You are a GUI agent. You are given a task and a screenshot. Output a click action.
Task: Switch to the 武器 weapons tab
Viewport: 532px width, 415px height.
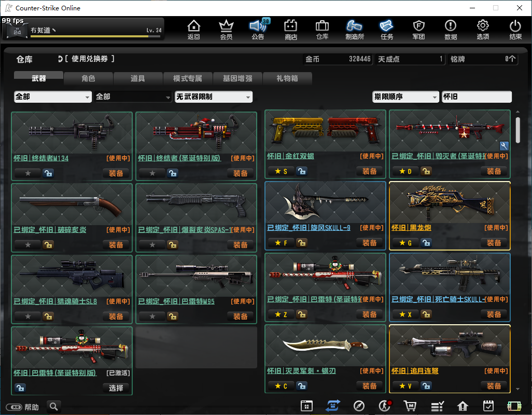(39, 78)
